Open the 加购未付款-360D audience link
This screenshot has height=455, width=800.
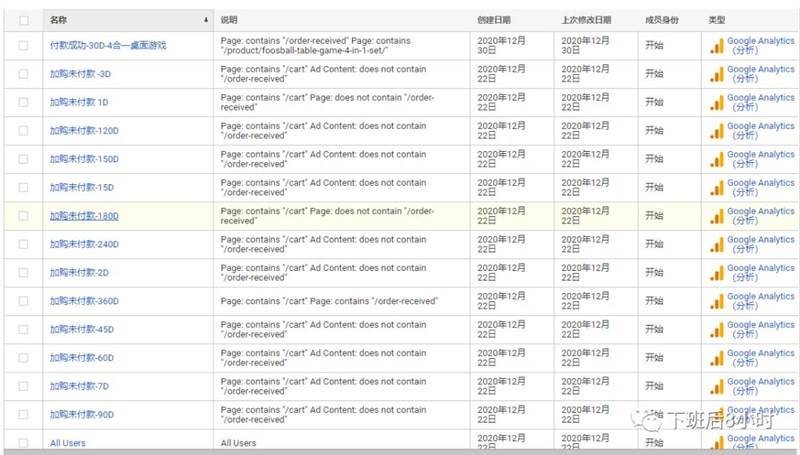pos(84,301)
